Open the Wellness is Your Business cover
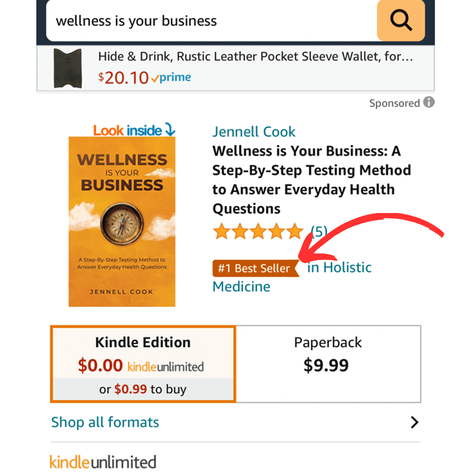The height and width of the screenshot is (476, 476). 122,221
